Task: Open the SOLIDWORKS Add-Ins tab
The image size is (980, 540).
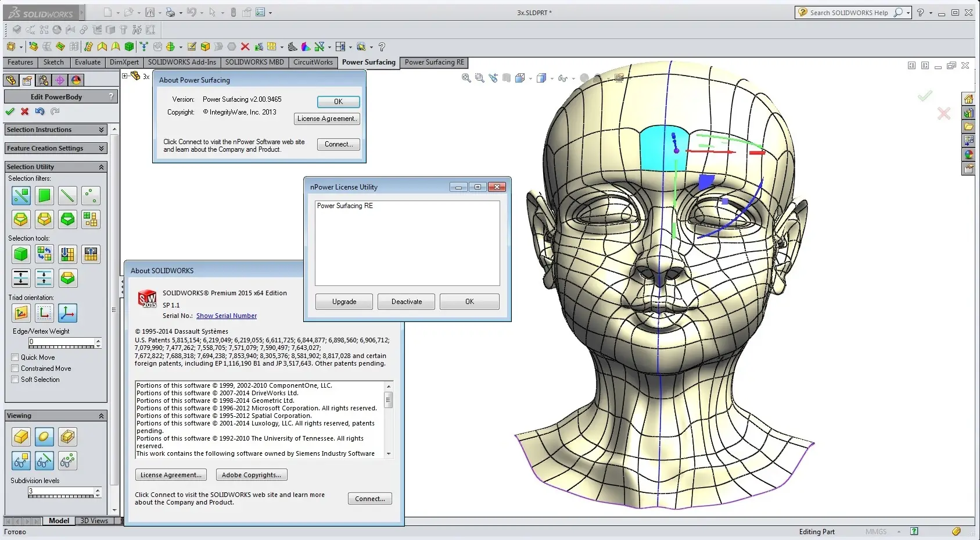Action: tap(182, 62)
